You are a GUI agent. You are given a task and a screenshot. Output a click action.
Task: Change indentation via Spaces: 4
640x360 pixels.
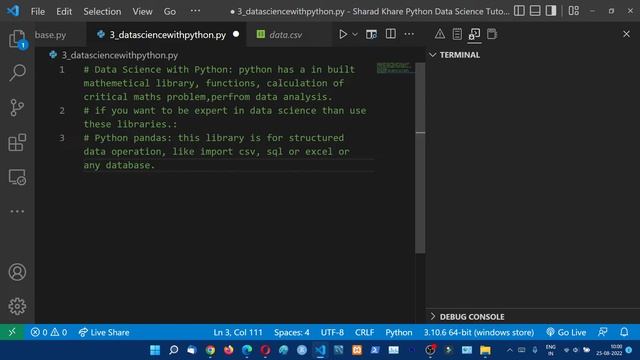coord(291,332)
